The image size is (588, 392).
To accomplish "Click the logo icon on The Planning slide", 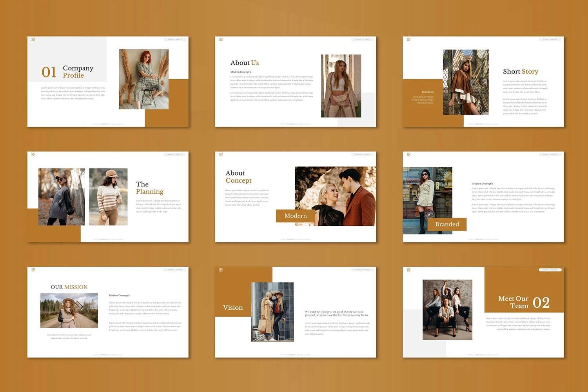I will [33, 154].
